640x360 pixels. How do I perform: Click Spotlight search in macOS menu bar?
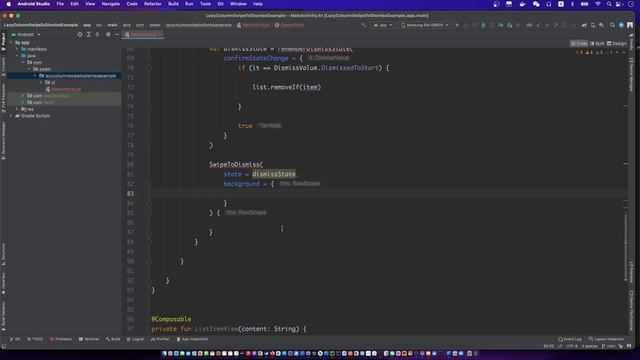coord(609,4)
